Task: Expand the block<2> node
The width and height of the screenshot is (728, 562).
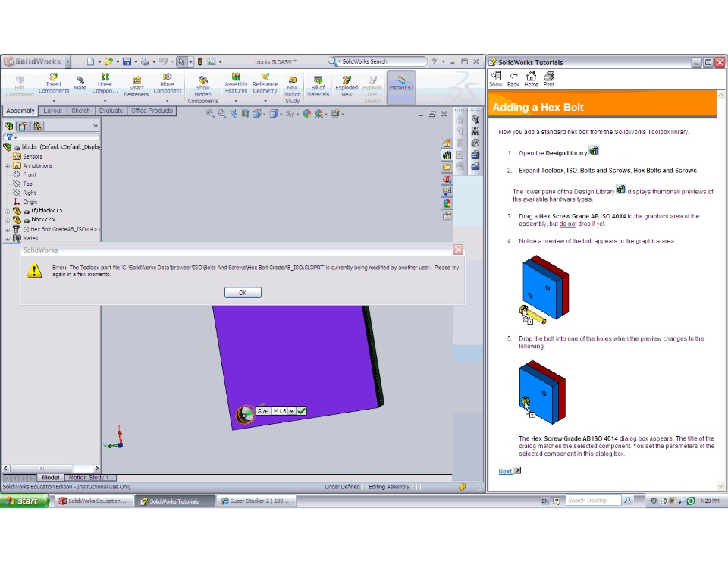Action: point(8,220)
